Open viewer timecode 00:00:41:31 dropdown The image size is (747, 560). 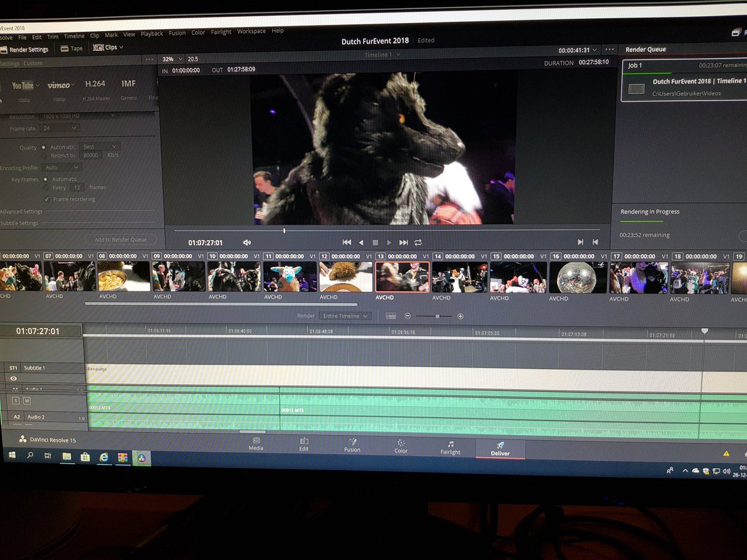pos(578,50)
